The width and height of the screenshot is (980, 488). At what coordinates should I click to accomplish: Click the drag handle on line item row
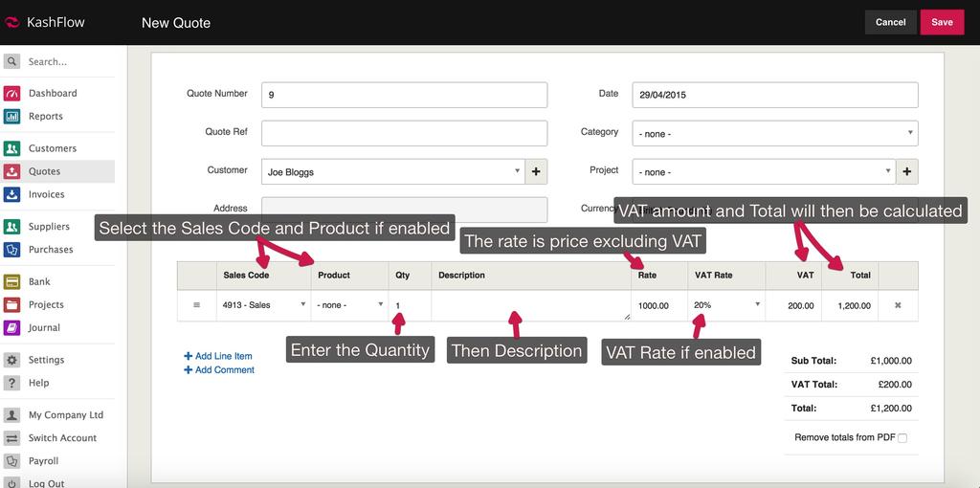[197, 305]
